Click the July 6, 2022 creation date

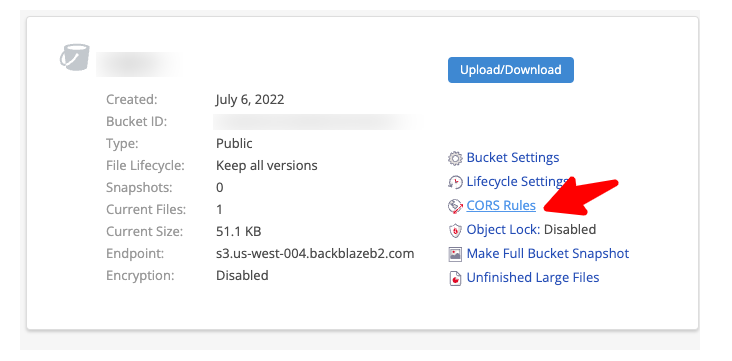[250, 99]
